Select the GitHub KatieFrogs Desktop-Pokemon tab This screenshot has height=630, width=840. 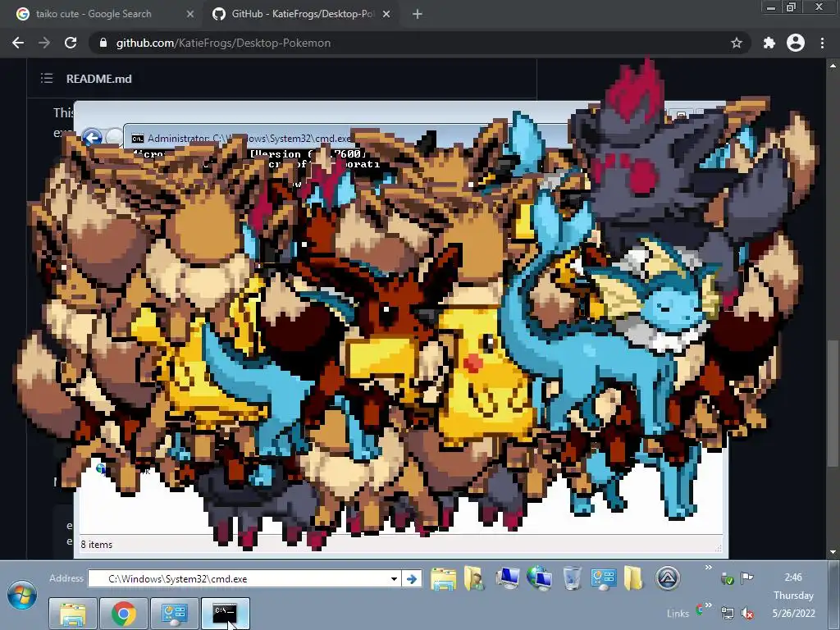pyautogui.click(x=300, y=14)
